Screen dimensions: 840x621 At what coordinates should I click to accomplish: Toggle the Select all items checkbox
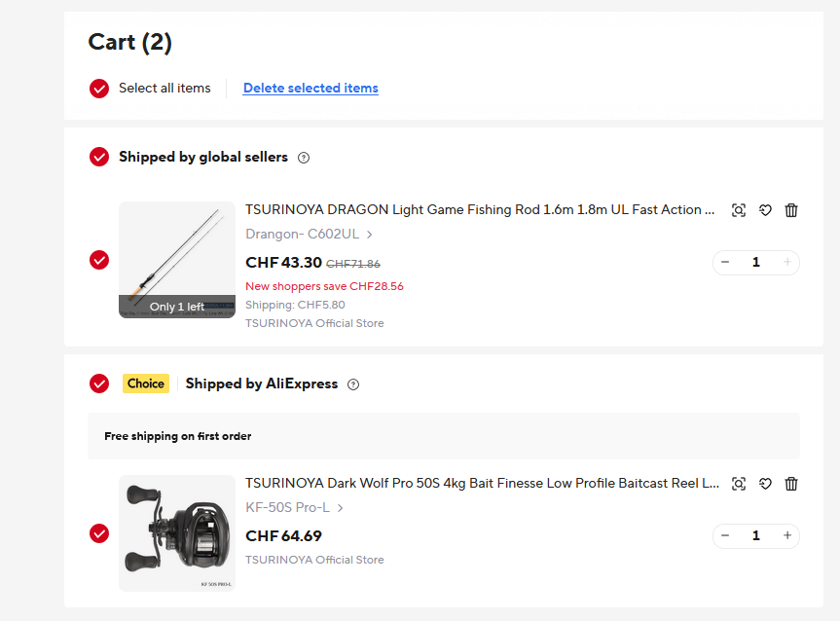(x=99, y=89)
